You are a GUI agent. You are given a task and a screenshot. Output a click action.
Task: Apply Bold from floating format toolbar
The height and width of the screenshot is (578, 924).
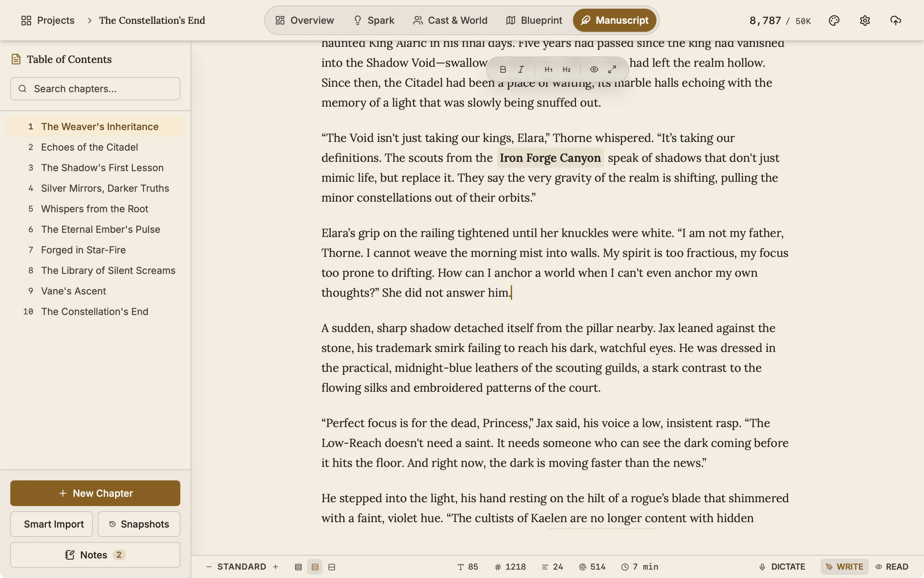tap(503, 70)
